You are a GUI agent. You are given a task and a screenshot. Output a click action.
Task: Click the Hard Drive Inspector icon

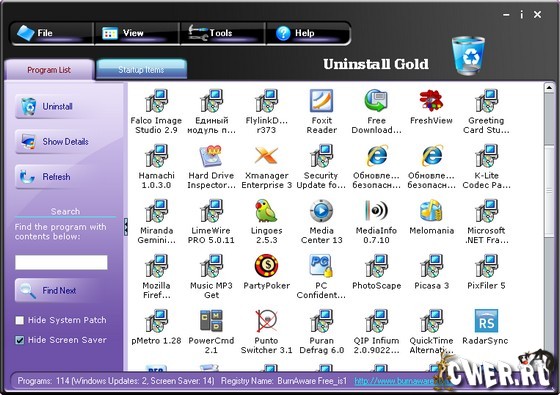(x=211, y=156)
